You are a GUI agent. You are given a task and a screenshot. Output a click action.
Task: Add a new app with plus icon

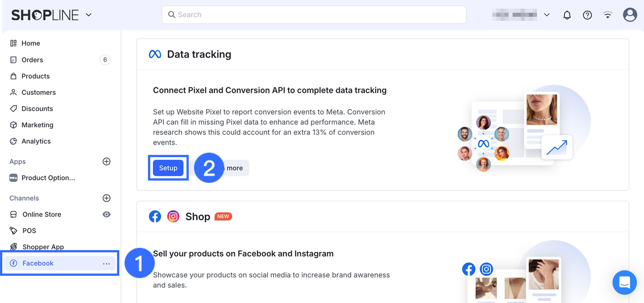[x=106, y=162]
